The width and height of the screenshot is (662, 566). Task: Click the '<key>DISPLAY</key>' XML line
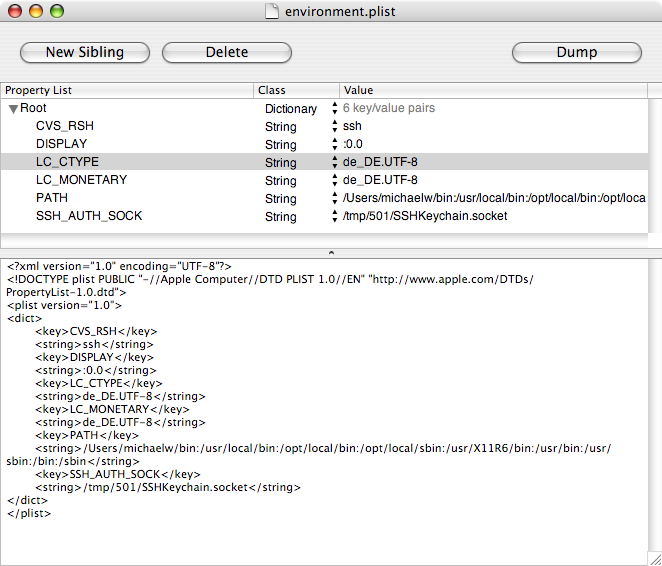[x=95, y=357]
